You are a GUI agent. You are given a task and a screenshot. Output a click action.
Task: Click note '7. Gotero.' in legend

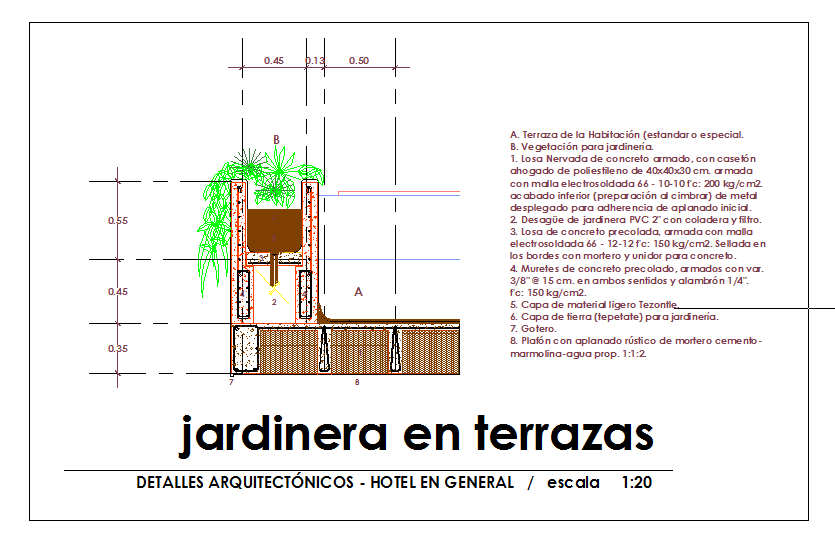pos(533,328)
